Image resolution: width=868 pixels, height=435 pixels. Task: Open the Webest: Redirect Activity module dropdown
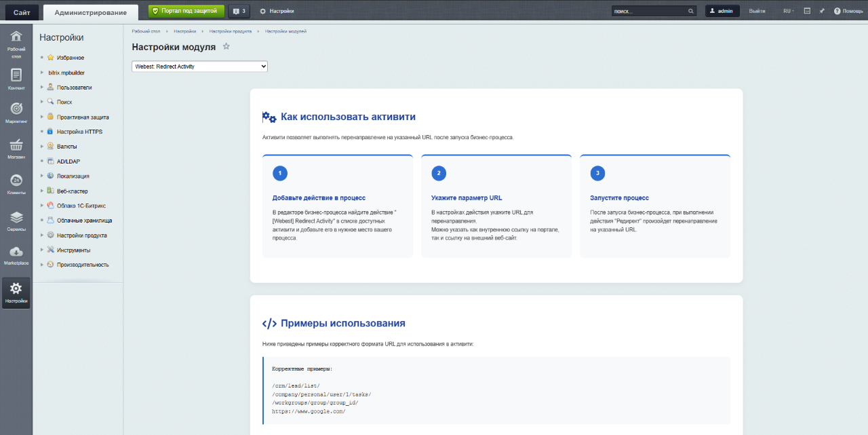pos(199,66)
